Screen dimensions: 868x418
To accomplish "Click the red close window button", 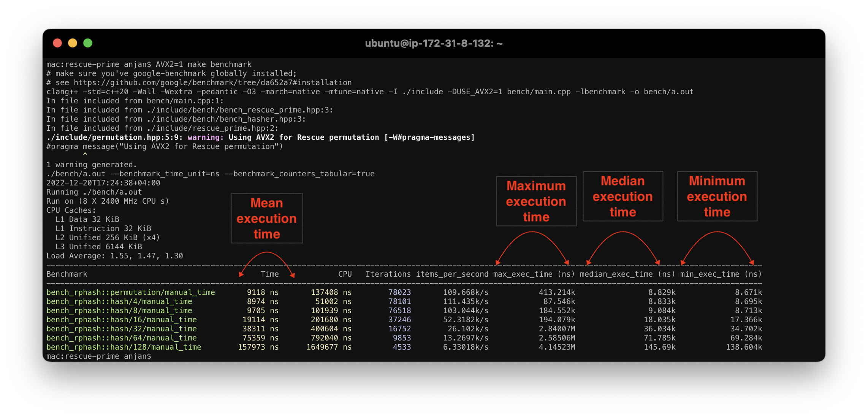I will [57, 43].
